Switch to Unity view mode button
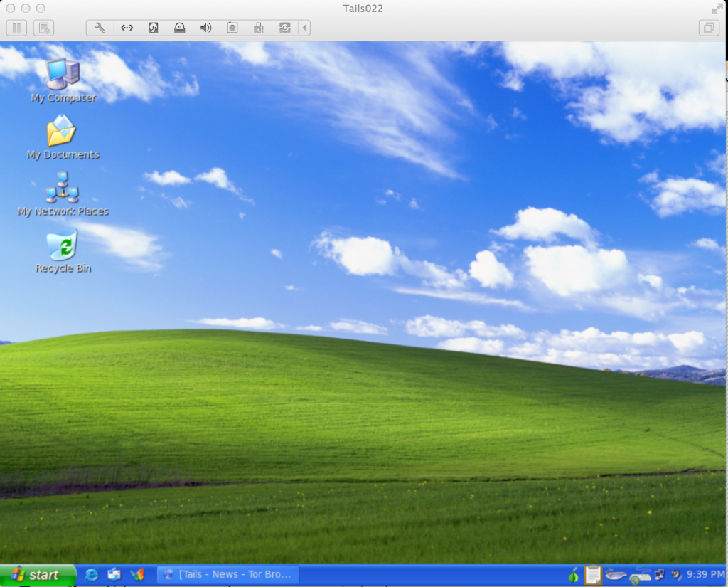 pyautogui.click(x=708, y=28)
